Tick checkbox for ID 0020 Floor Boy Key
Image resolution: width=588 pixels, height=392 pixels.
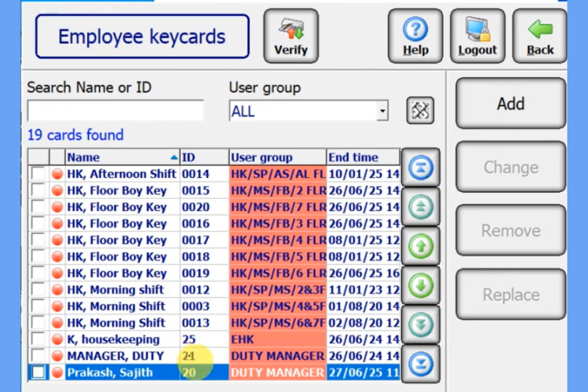click(38, 207)
